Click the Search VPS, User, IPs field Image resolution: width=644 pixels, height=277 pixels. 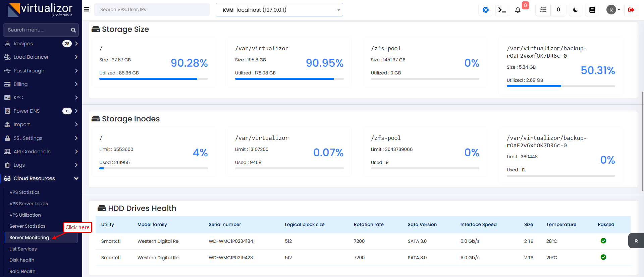pos(152,10)
